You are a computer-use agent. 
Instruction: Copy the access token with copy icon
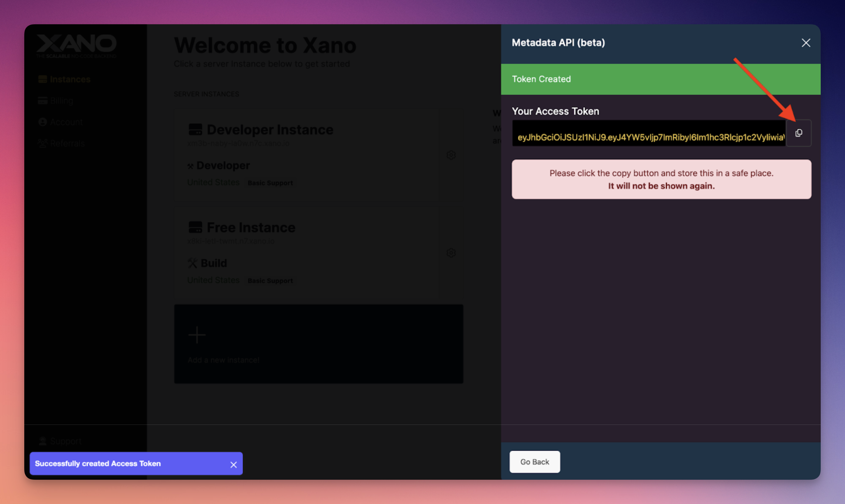click(799, 133)
